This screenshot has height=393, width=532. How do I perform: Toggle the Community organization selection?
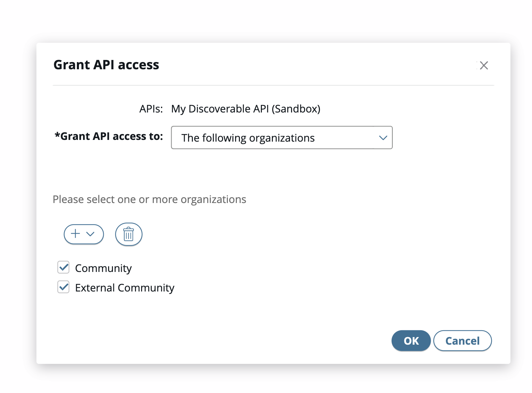point(63,267)
